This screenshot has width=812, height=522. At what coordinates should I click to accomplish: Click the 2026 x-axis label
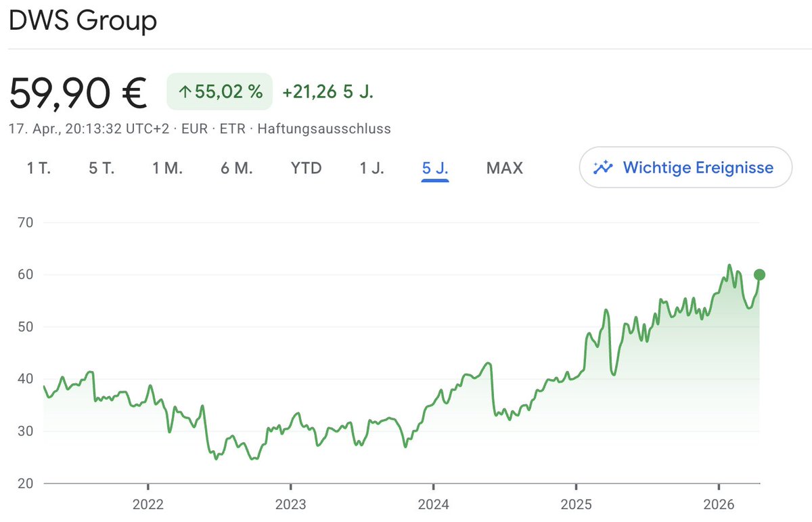[x=719, y=505]
